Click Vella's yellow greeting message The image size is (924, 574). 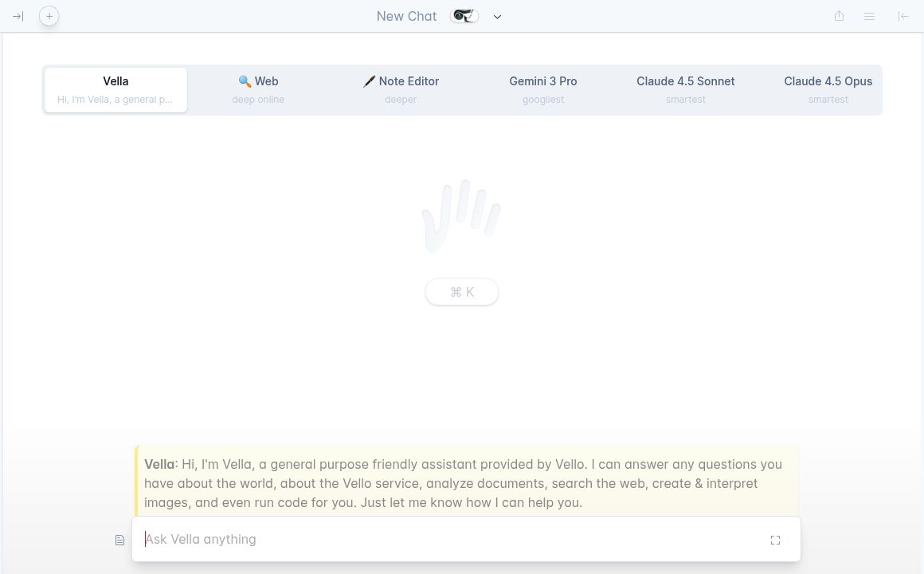466,483
